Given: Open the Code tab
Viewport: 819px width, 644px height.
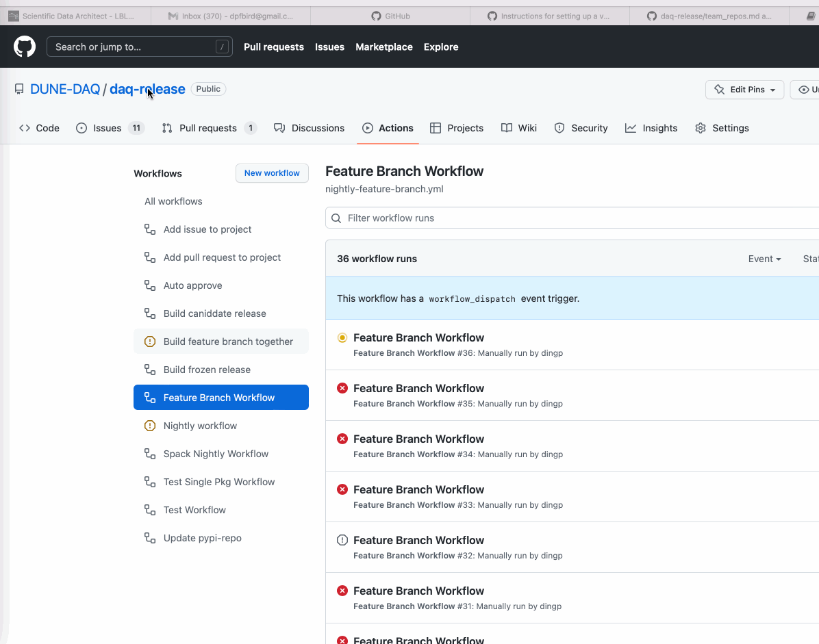Looking at the screenshot, I should 39,128.
